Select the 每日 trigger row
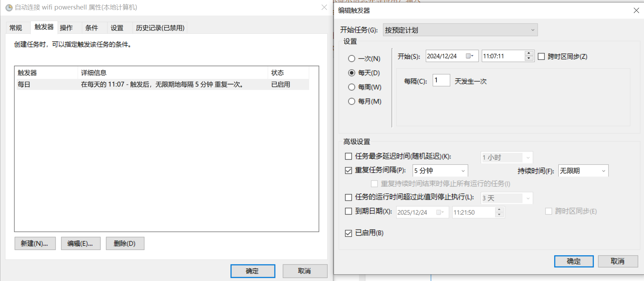This screenshot has height=281, width=644. pos(163,85)
